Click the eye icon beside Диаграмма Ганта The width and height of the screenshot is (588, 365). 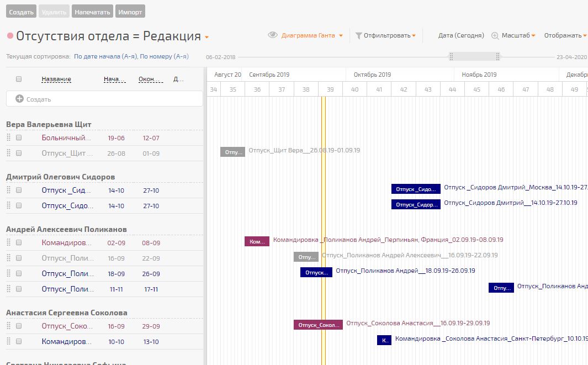click(x=272, y=35)
